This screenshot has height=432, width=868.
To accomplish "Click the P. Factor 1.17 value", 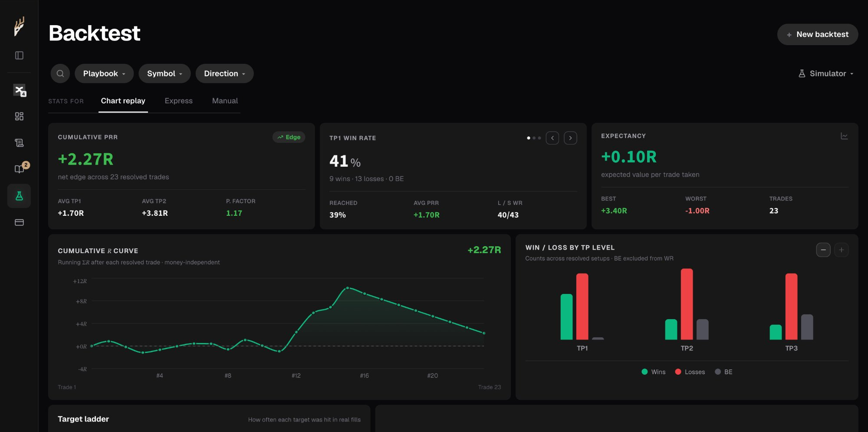I will 234,213.
